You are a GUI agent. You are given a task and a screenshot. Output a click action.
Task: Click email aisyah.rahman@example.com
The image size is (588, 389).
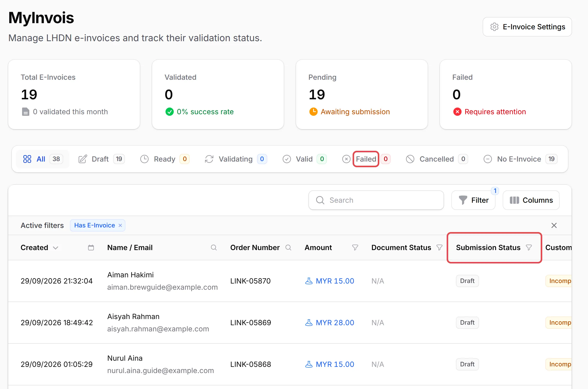click(x=158, y=329)
